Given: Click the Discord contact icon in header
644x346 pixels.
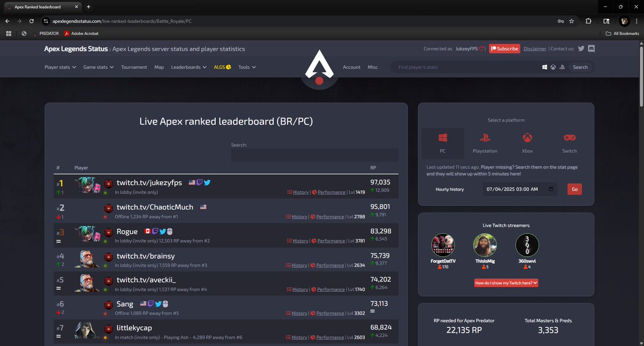Looking at the screenshot, I should 591,48.
